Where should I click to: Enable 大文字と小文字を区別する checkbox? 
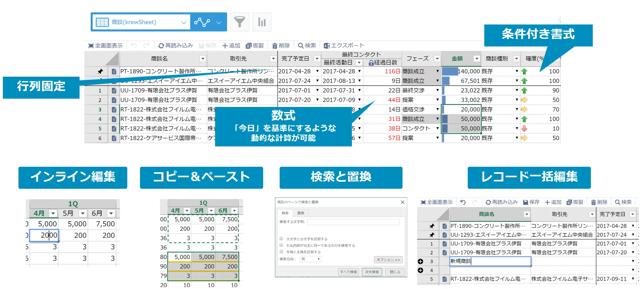pos(281,239)
